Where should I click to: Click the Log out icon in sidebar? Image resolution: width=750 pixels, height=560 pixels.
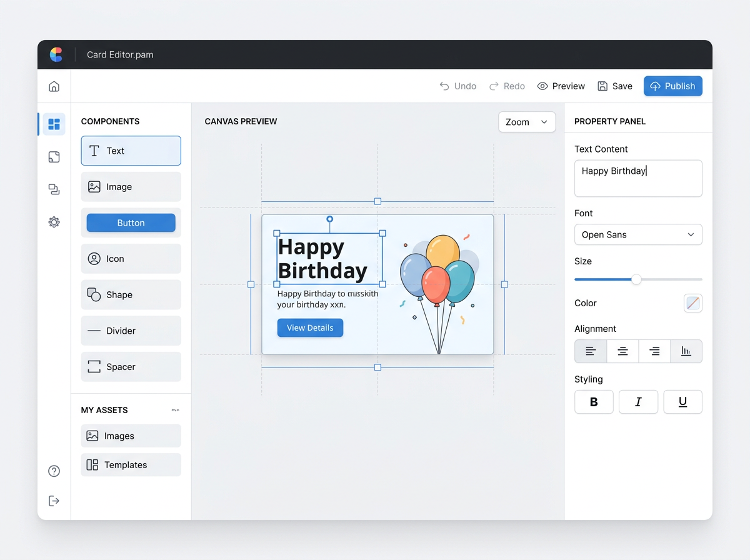[54, 501]
